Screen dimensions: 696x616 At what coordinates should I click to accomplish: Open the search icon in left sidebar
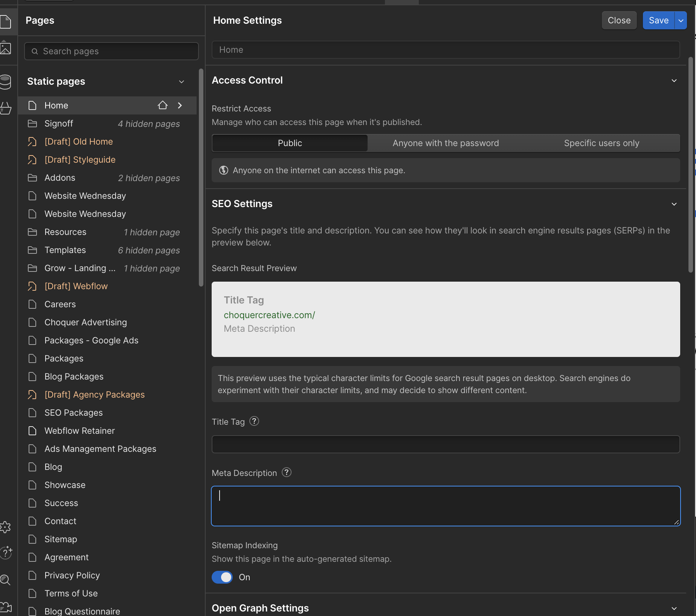click(6, 580)
